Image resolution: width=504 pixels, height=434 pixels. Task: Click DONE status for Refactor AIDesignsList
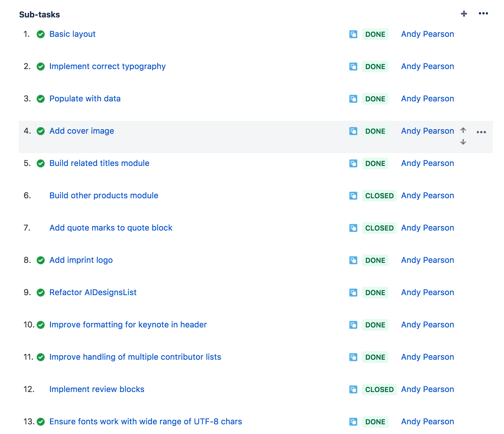click(375, 293)
